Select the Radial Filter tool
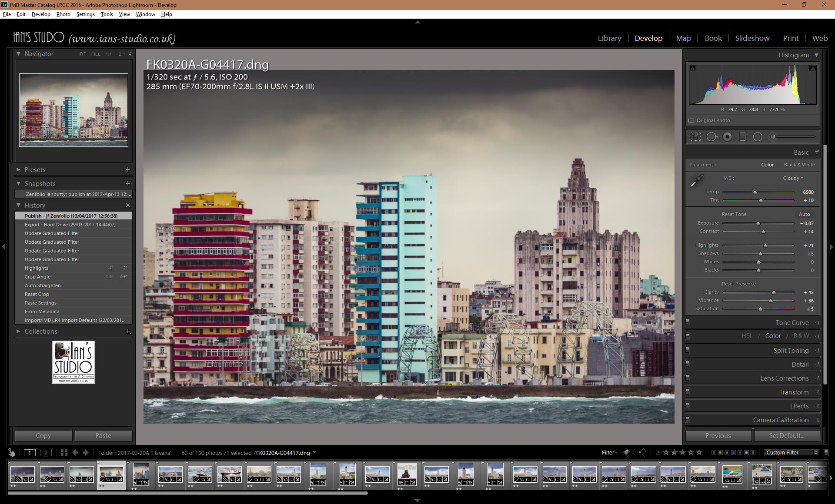 coord(758,137)
